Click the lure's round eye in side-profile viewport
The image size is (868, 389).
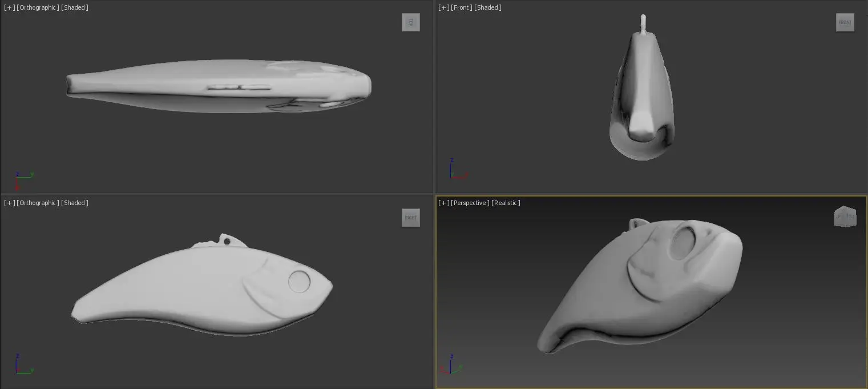[299, 282]
